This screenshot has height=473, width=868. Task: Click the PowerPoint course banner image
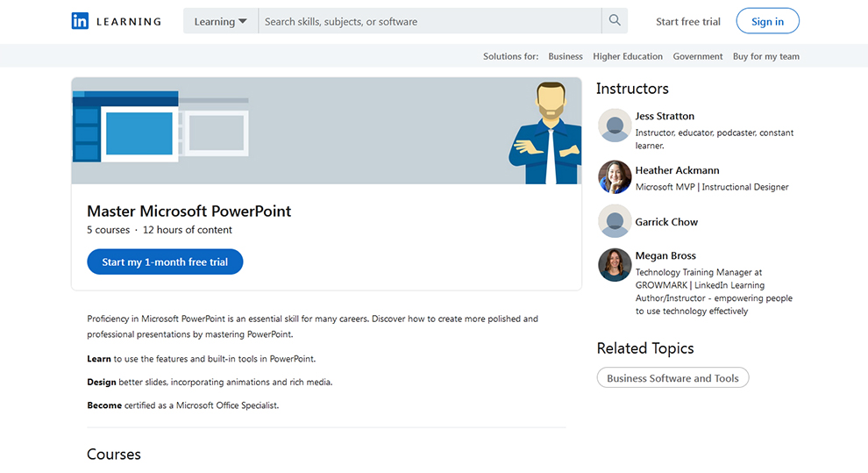[x=327, y=131]
